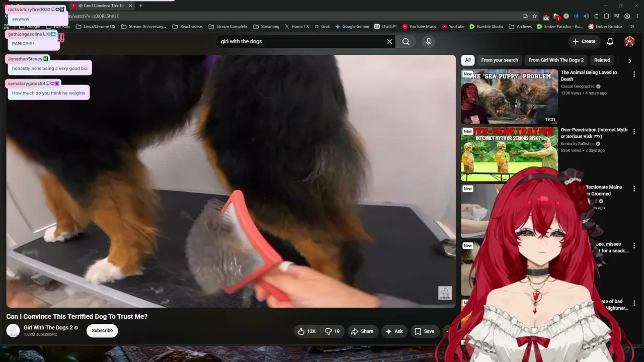
Task: Open 'The Animal Being Loved to Death' thumbnail
Action: 510,97
